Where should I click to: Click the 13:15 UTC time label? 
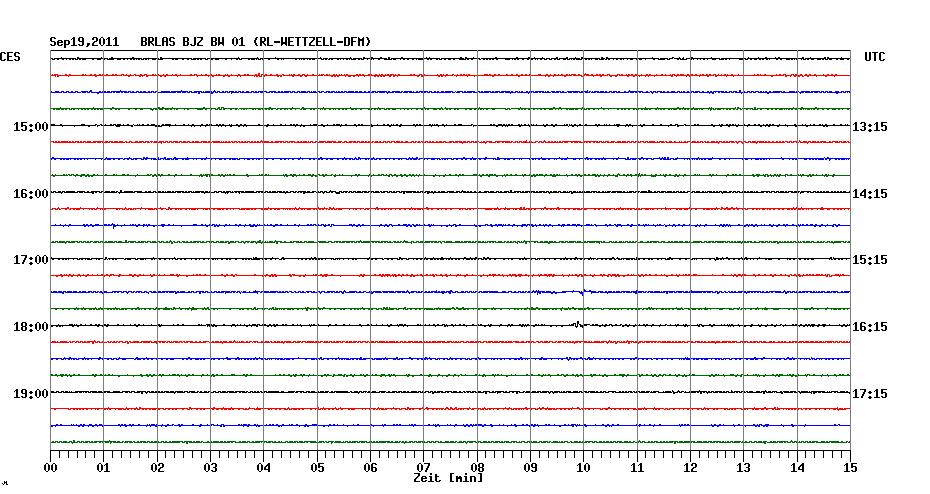click(870, 127)
